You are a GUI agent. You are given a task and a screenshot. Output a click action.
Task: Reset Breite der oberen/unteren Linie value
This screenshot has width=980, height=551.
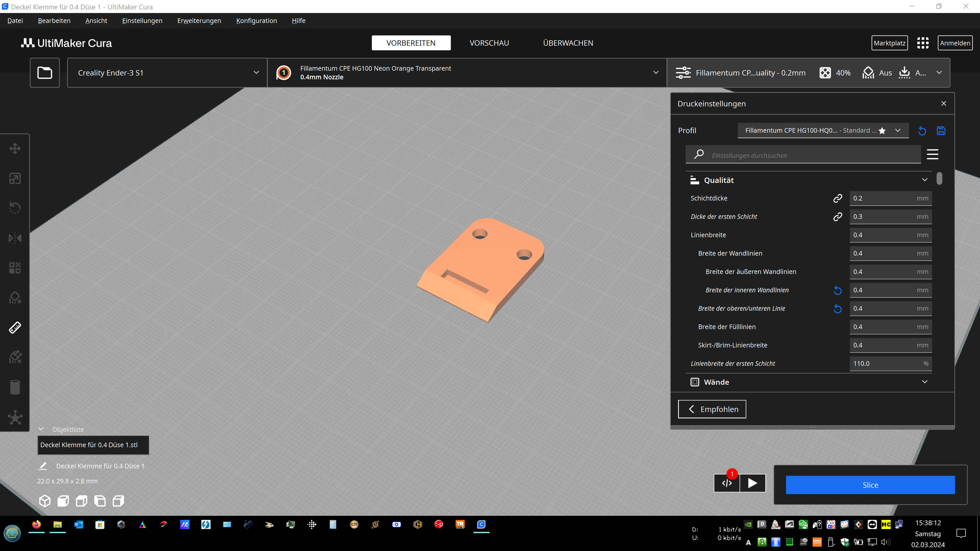pos(837,309)
